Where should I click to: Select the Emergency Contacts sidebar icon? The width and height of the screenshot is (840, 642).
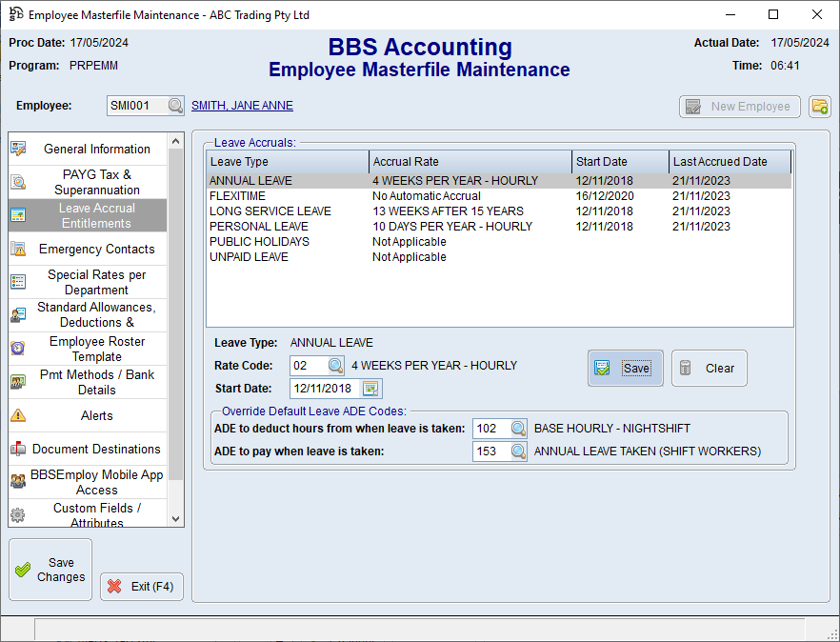click(x=20, y=249)
